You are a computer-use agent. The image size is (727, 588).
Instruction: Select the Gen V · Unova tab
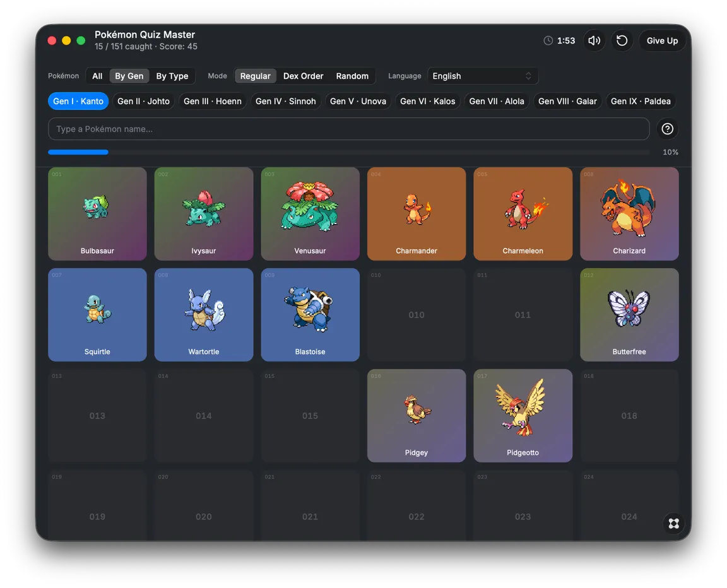tap(358, 101)
